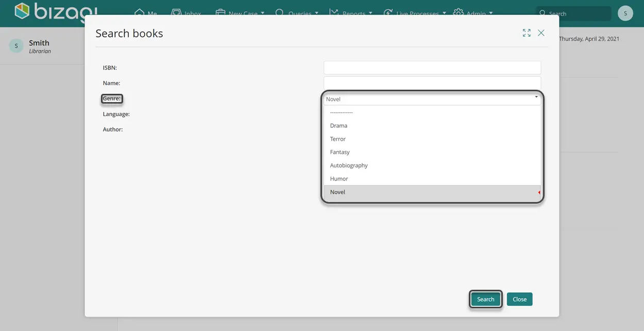The width and height of the screenshot is (644, 331).
Task: Collapse the Genre combo box arrow
Action: pos(536,97)
